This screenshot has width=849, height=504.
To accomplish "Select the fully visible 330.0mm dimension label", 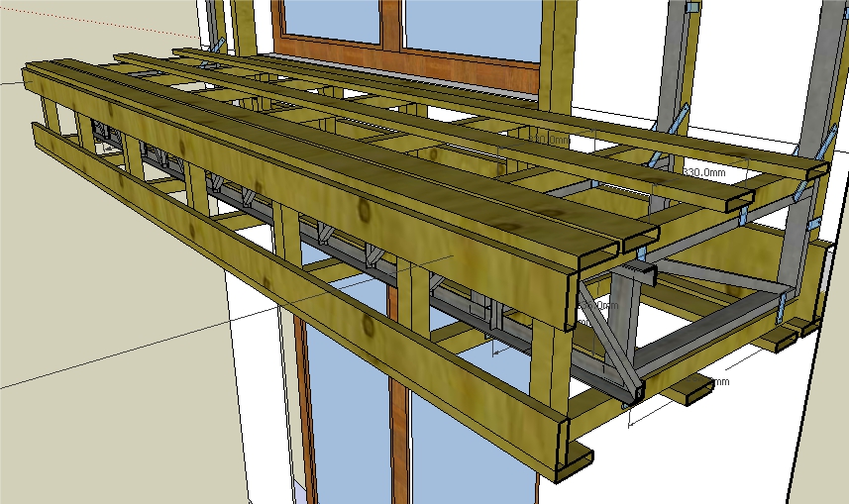I will pyautogui.click(x=704, y=172).
